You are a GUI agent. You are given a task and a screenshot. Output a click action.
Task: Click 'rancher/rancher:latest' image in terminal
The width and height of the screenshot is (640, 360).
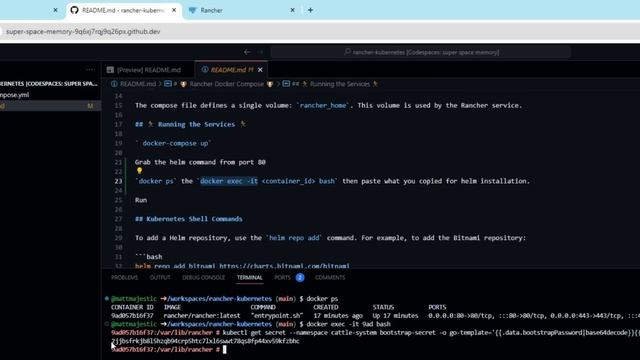[x=202, y=316]
